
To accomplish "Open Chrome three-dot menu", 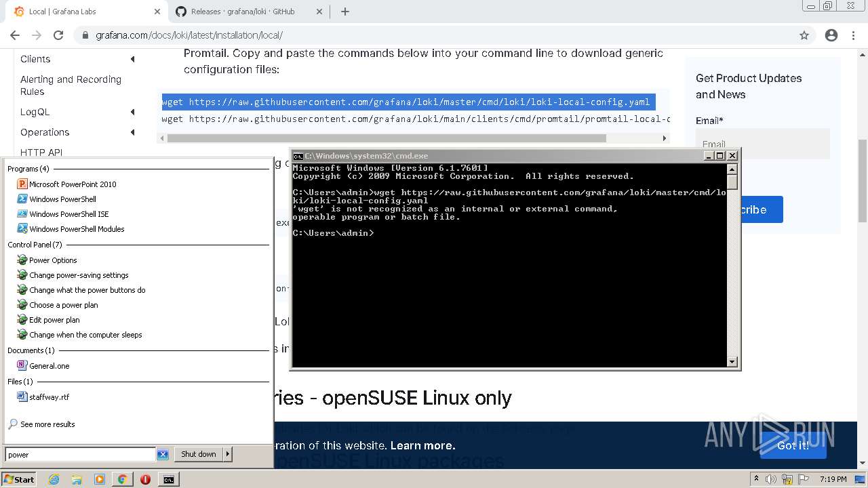I will coord(854,35).
